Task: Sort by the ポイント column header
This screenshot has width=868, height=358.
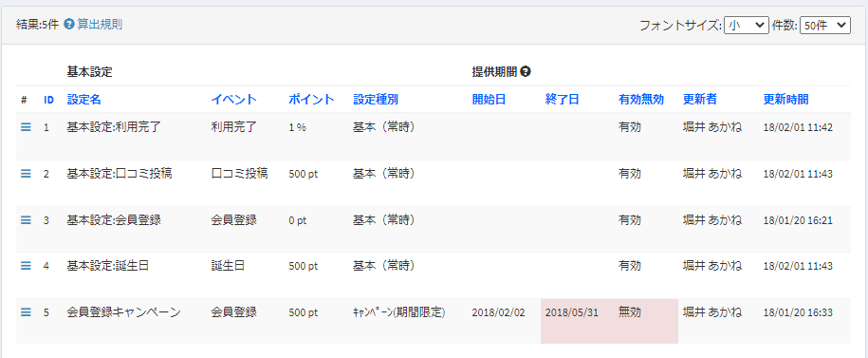Action: 312,100
